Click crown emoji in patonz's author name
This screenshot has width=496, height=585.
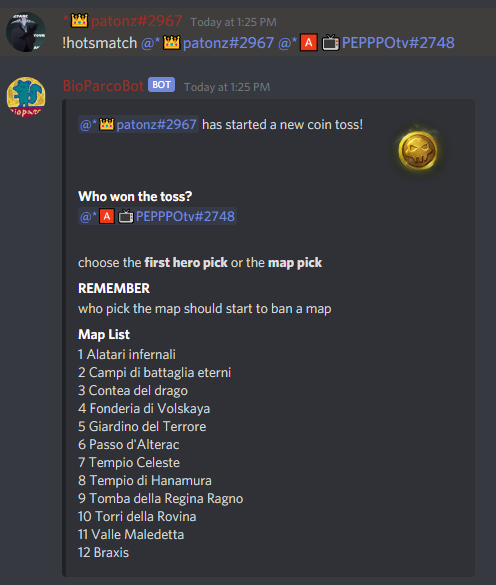(x=79, y=21)
